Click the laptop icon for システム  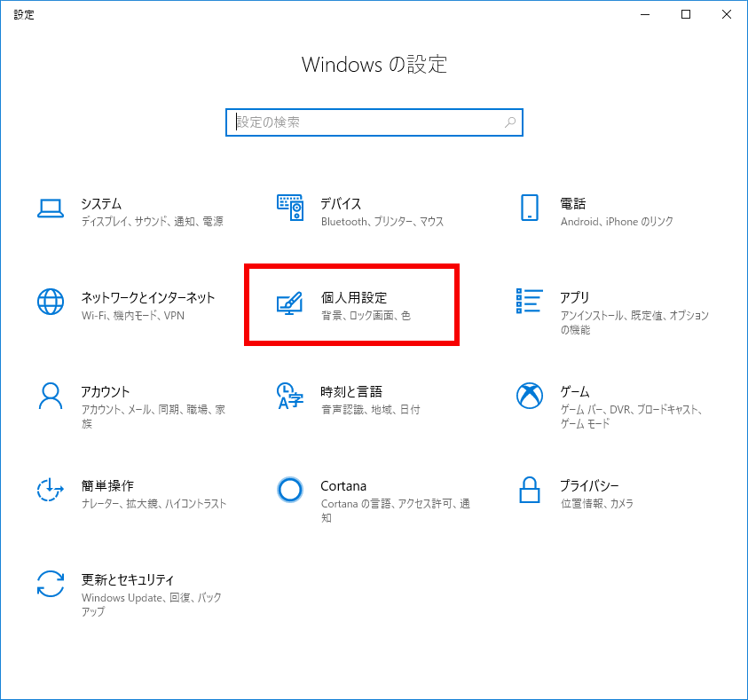pos(51,208)
